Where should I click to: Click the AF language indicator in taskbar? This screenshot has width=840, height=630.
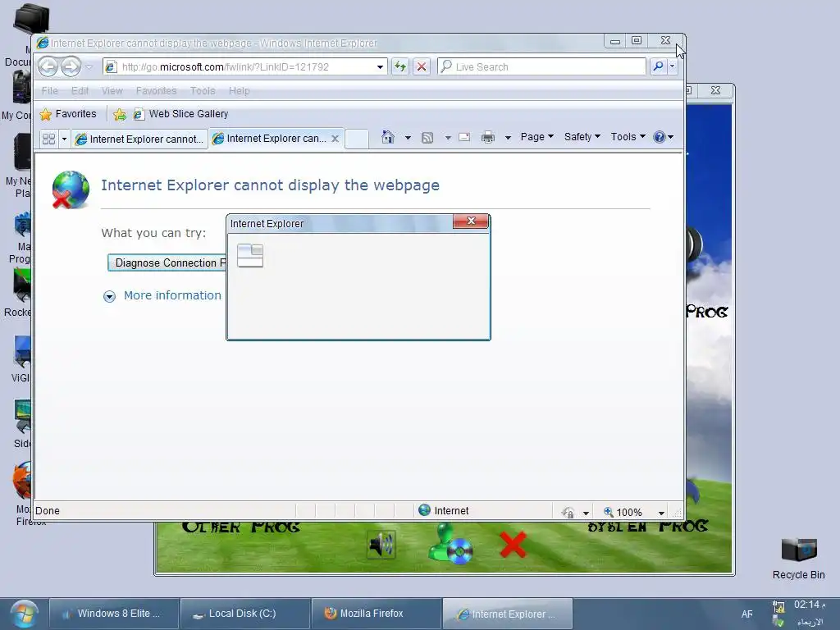coord(746,614)
